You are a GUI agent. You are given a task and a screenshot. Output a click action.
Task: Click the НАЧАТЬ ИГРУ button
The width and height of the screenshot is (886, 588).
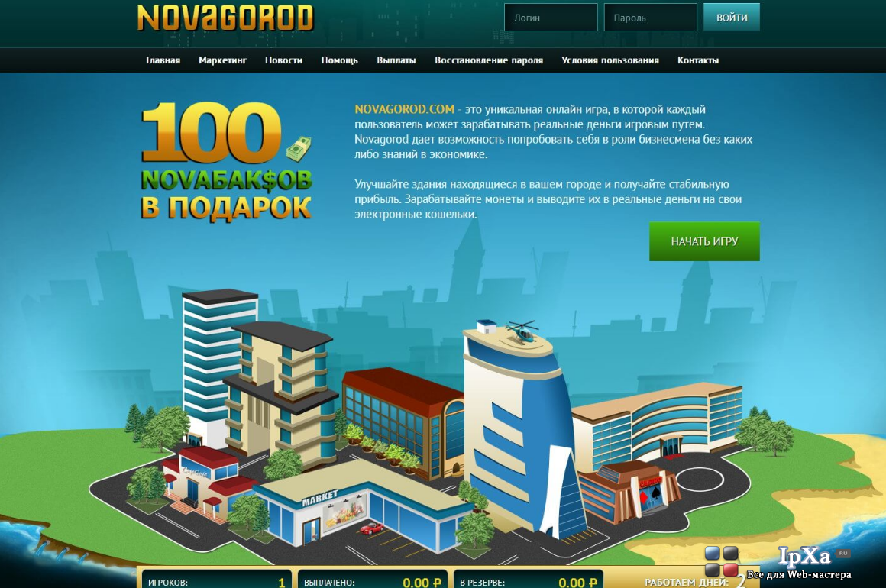(705, 241)
